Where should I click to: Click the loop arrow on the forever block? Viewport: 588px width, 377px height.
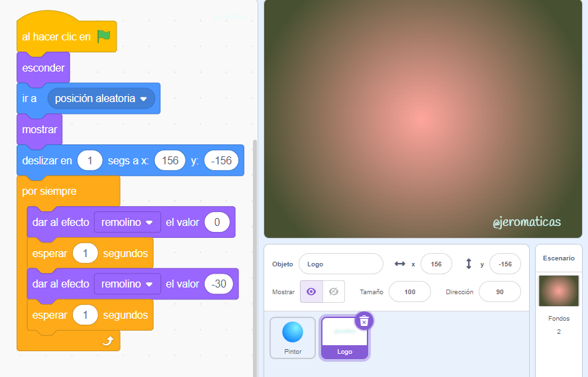(108, 341)
